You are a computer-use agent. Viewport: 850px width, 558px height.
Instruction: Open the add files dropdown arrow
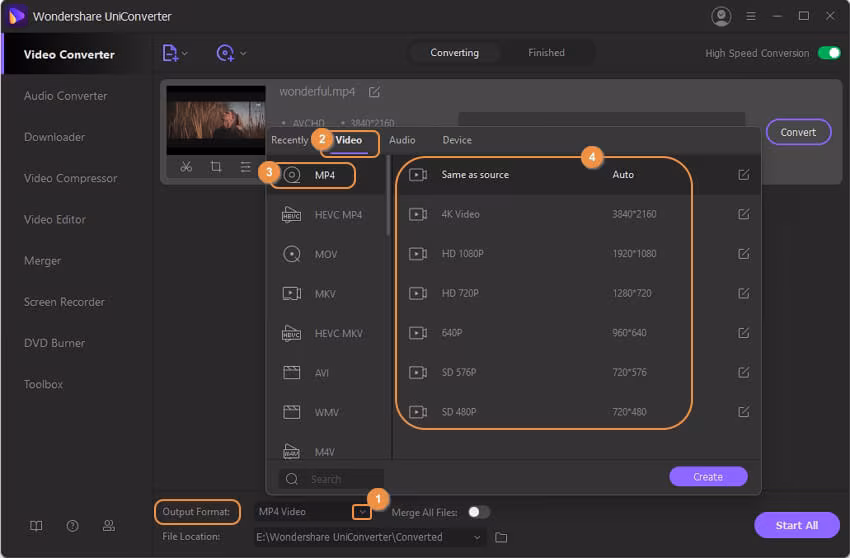[x=185, y=53]
